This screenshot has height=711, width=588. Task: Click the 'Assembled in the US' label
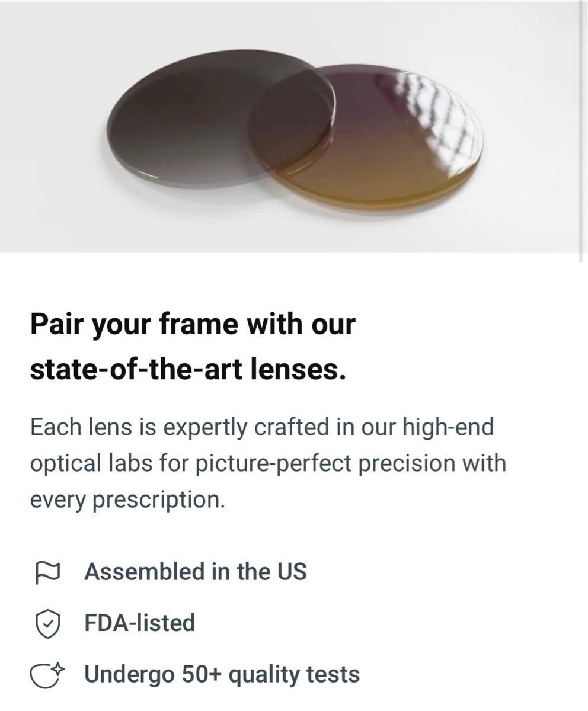(196, 572)
